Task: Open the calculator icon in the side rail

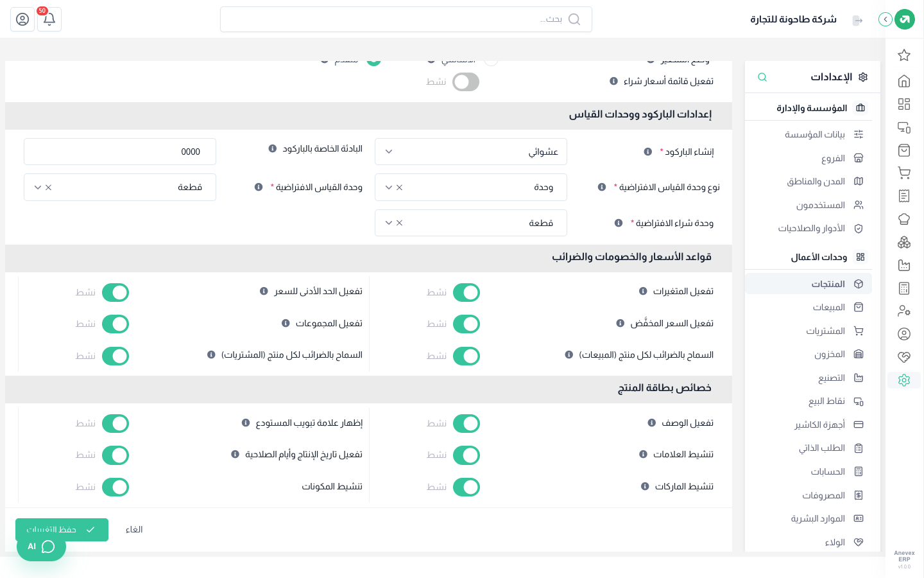Action: [904, 288]
